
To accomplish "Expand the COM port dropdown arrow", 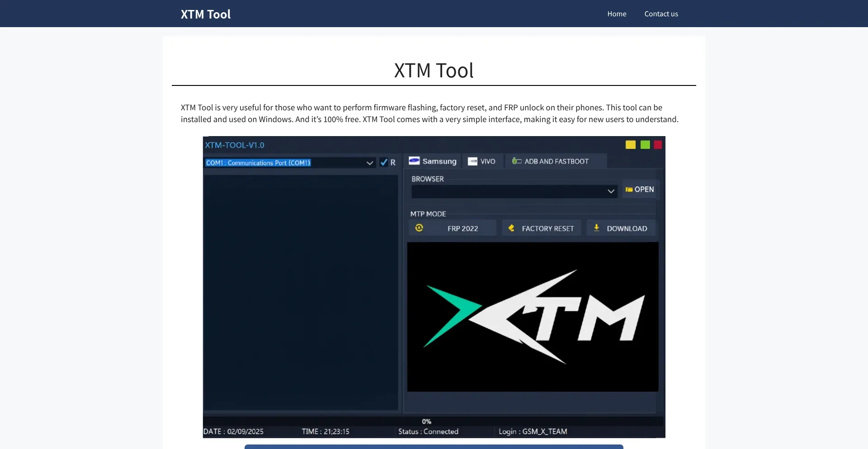I will [x=370, y=163].
